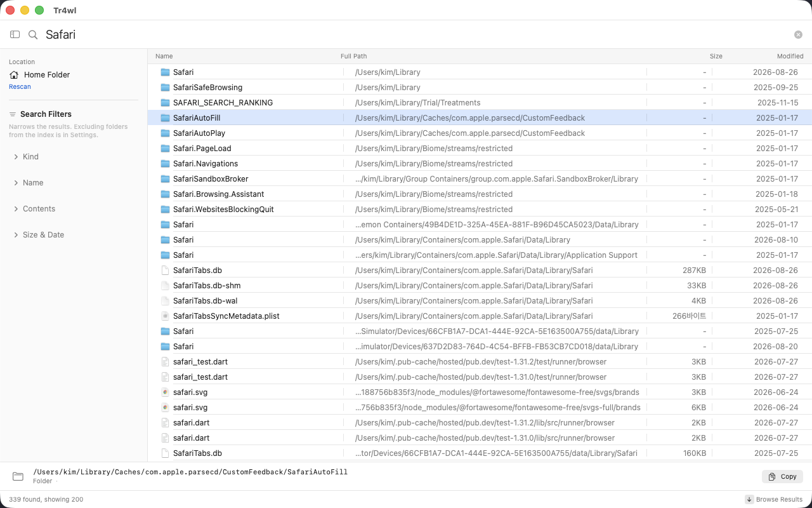The width and height of the screenshot is (812, 508).
Task: Select SafariTabs.db sized 160KB
Action: (480, 453)
